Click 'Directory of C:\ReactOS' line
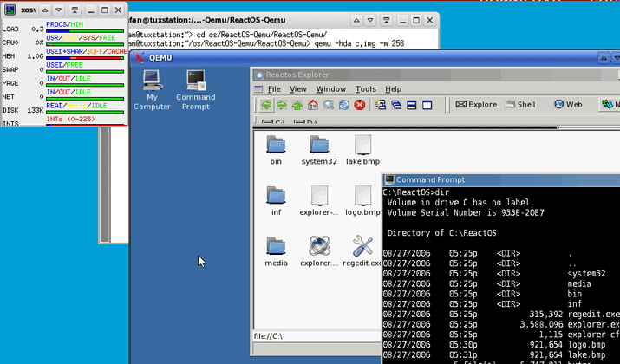Image resolution: width=620 pixels, height=364 pixels. pos(441,233)
